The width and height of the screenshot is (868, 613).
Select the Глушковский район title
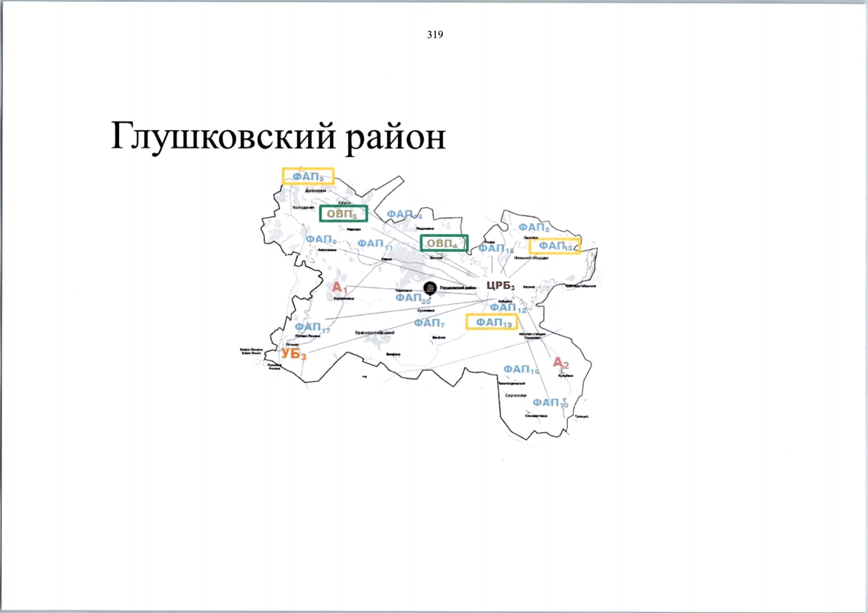click(x=278, y=137)
